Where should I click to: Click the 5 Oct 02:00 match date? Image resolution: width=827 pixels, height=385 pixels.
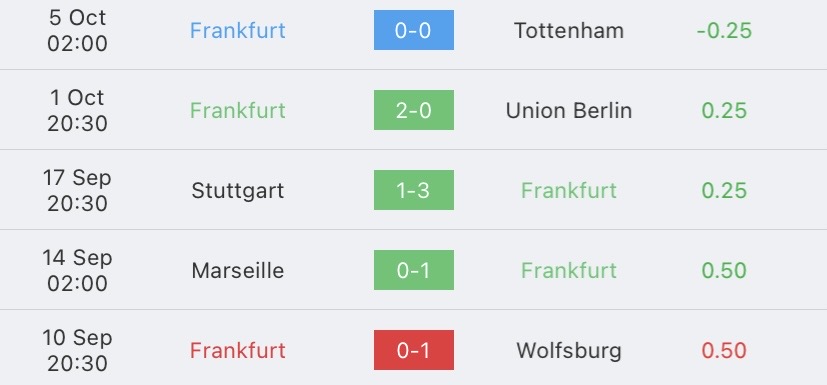(78, 30)
